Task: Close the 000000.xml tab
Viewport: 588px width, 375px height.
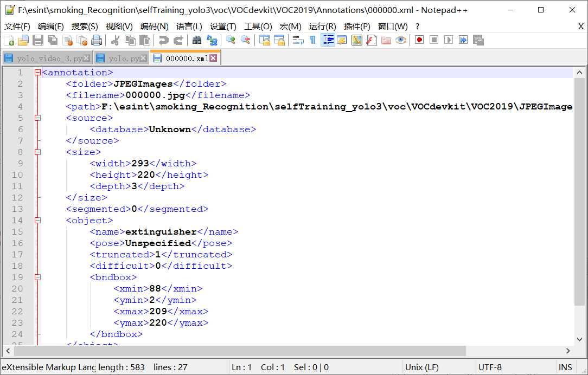Action: point(213,57)
